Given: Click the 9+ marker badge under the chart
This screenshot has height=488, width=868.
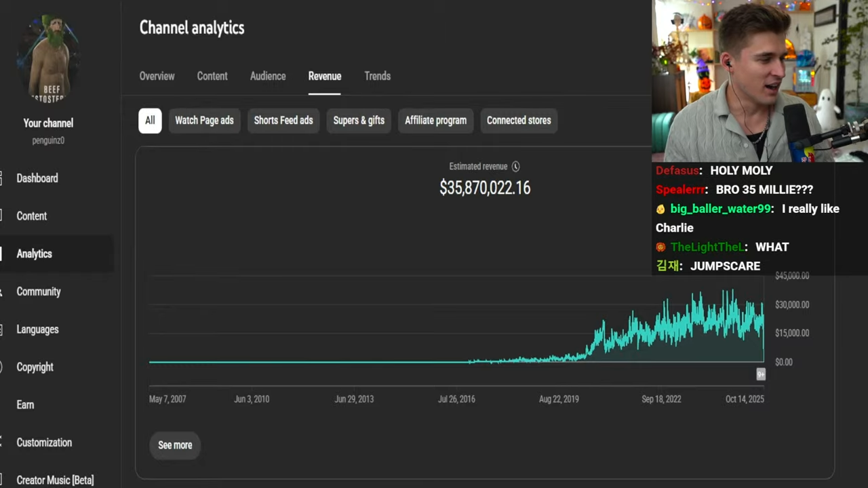Looking at the screenshot, I should 761,374.
